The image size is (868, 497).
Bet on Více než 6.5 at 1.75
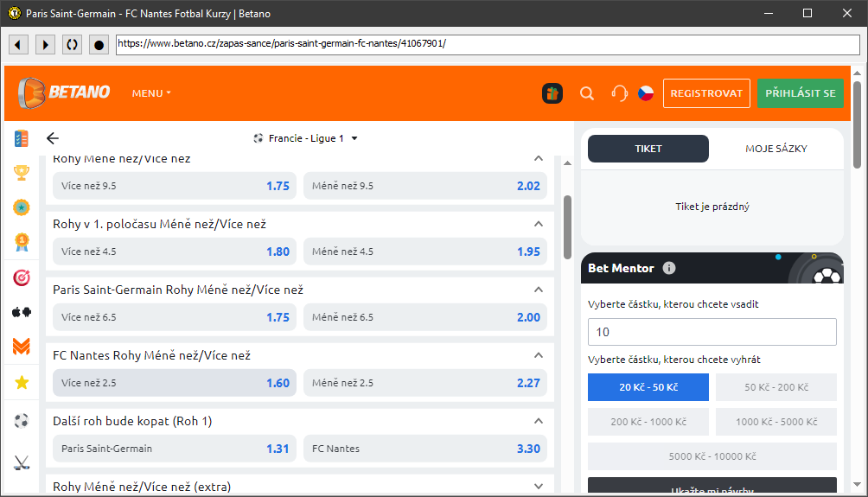tap(175, 317)
